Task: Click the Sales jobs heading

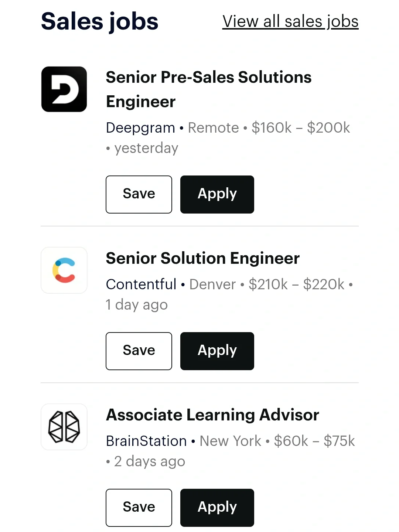Action: pyautogui.click(x=100, y=21)
